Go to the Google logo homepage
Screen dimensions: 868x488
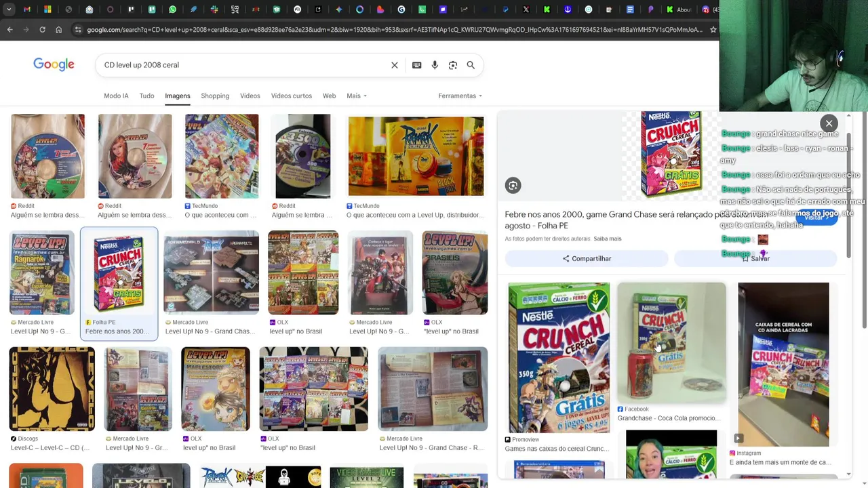point(54,64)
